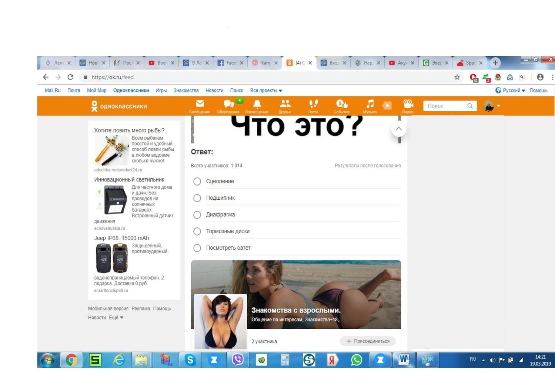
Task: Go back with the browser back arrow
Action: (46, 77)
